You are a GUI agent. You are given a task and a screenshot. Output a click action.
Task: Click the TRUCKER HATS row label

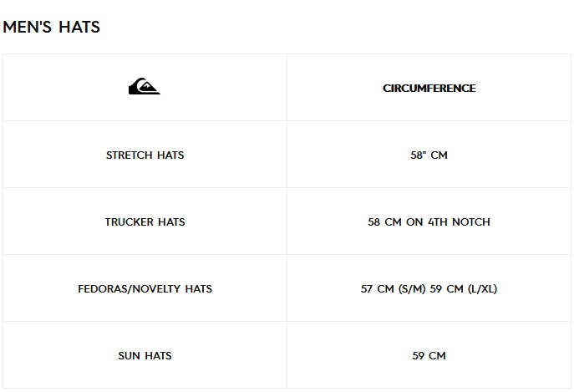(x=145, y=221)
